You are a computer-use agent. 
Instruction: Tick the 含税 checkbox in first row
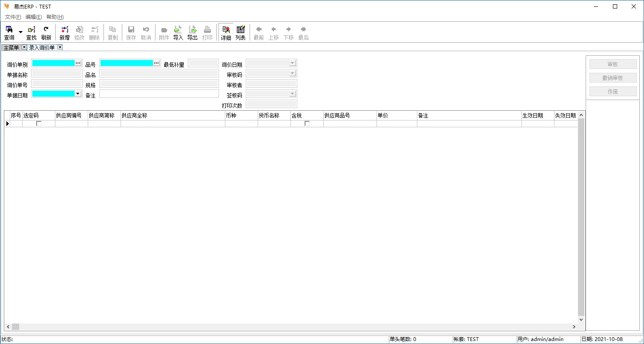pos(307,123)
